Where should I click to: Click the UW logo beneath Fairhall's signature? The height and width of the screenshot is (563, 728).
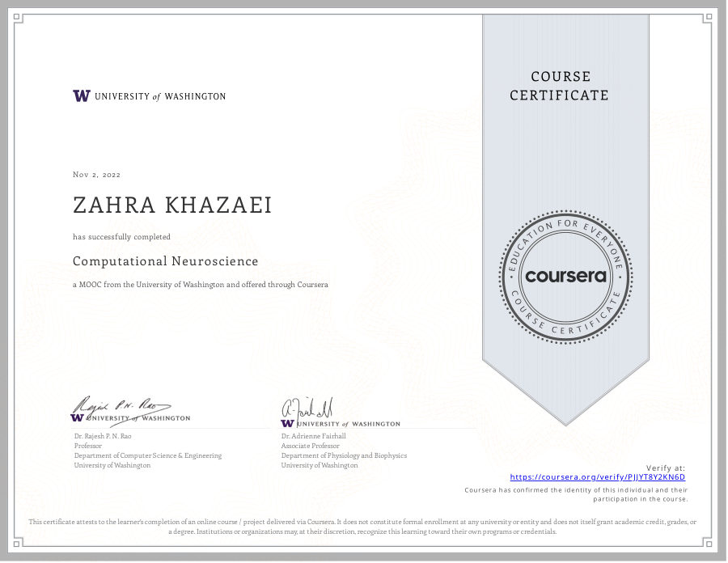tap(341, 424)
